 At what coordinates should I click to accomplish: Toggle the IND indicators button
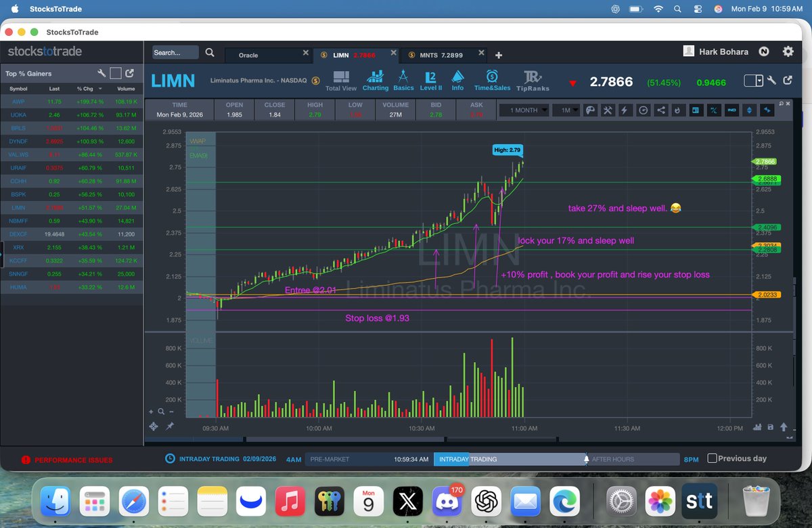tap(731, 110)
